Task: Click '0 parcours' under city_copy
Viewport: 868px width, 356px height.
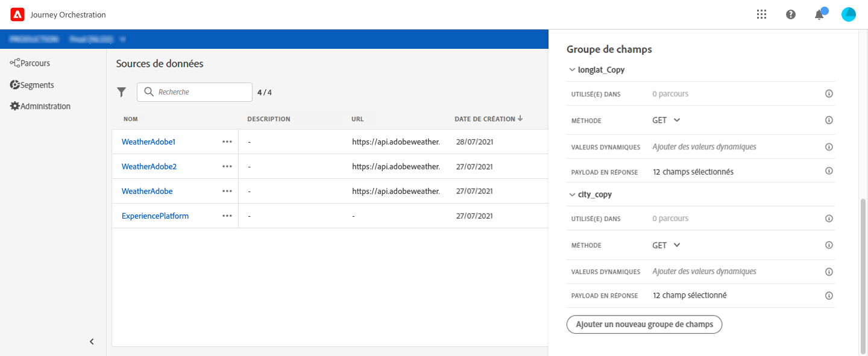Action: tap(670, 219)
